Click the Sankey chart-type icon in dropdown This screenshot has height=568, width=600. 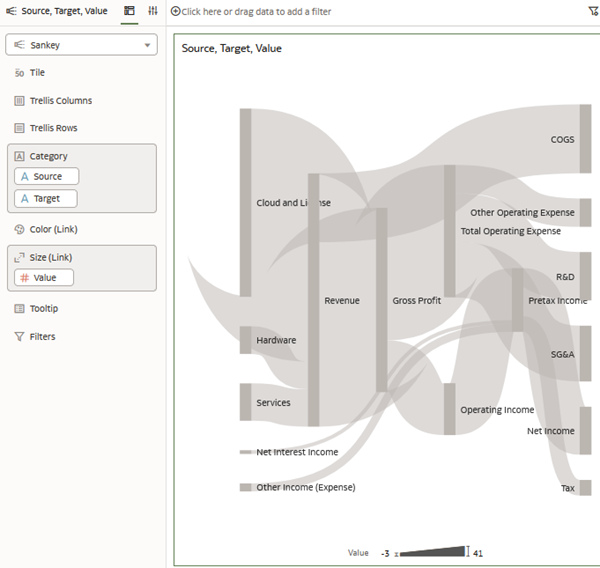tap(19, 45)
